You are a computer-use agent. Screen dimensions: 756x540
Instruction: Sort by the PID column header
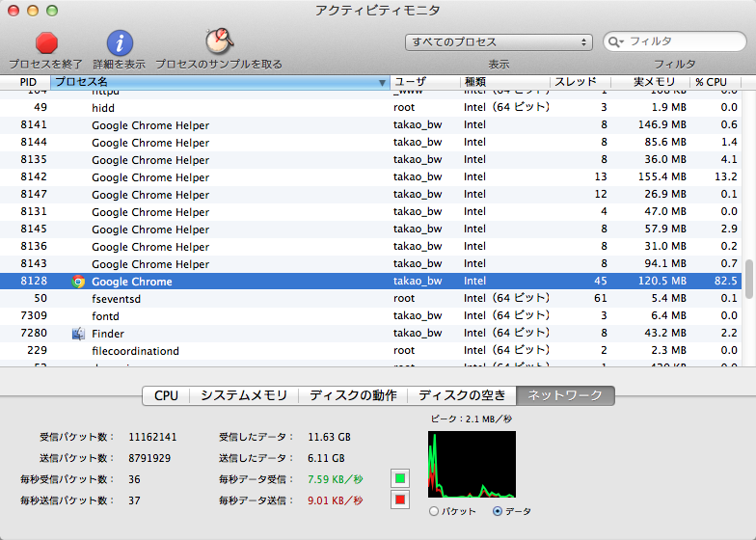[25, 82]
